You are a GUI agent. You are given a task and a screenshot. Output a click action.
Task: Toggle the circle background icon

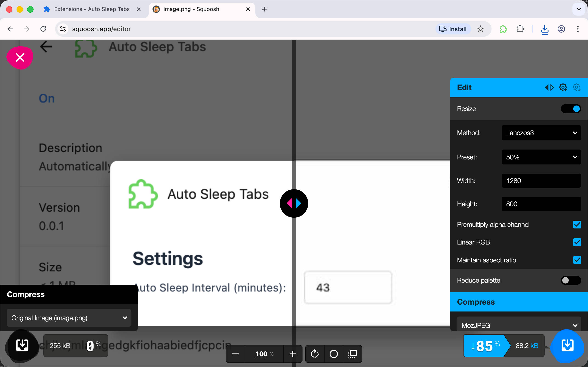[x=334, y=354]
